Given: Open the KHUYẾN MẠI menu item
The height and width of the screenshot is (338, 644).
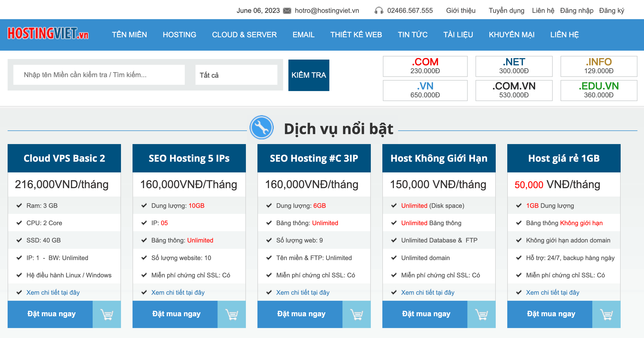Looking at the screenshot, I should point(511,34).
